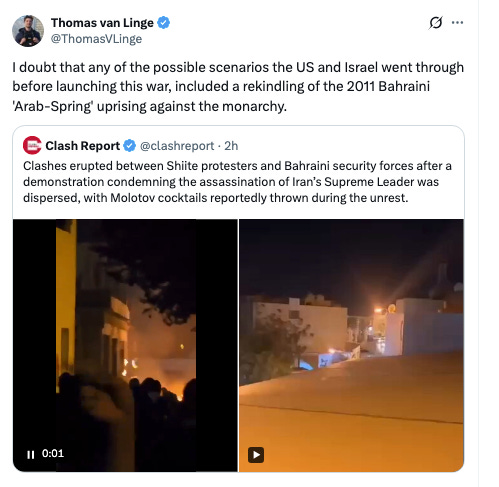Open Thomas van Linge's profile avatar
The image size is (499, 487).
(28, 31)
